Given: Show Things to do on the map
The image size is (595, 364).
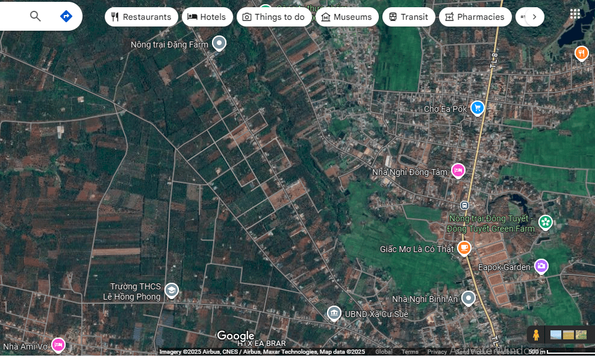Looking at the screenshot, I should tap(274, 17).
